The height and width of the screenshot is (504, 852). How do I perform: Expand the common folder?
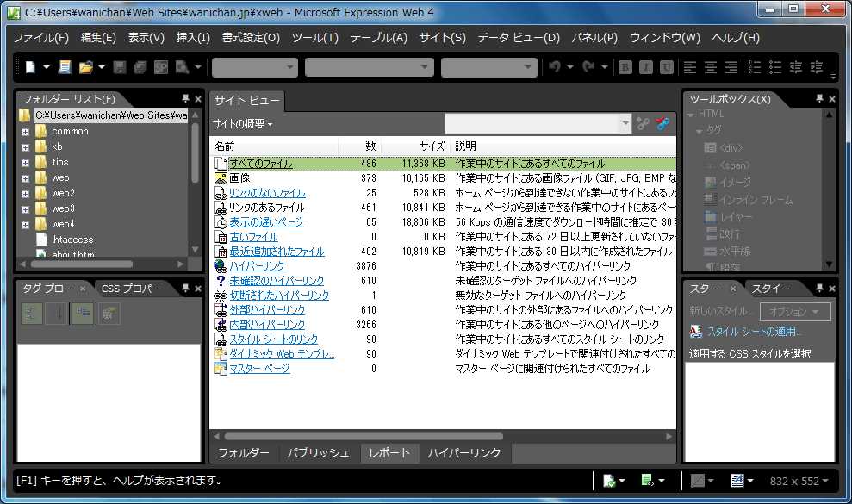[x=25, y=132]
